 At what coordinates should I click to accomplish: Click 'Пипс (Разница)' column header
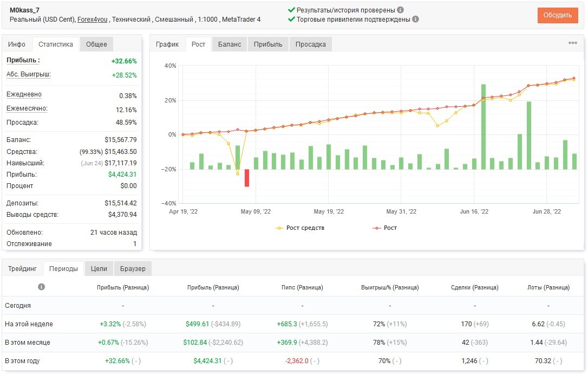coord(302,288)
